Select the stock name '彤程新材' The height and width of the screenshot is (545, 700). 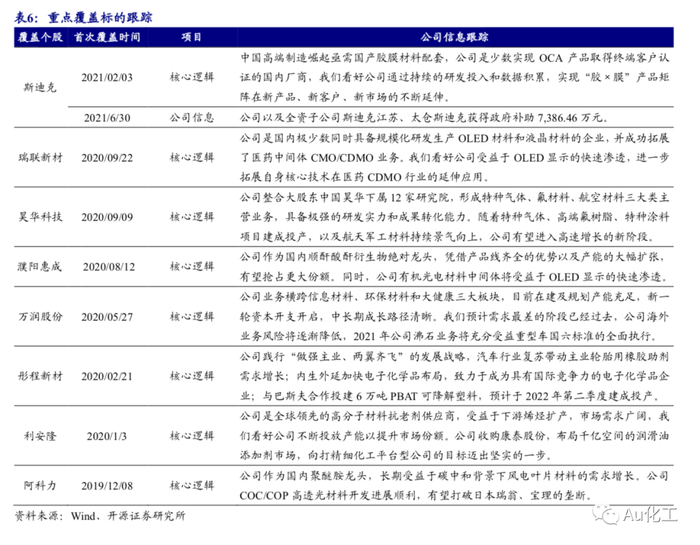(41, 376)
